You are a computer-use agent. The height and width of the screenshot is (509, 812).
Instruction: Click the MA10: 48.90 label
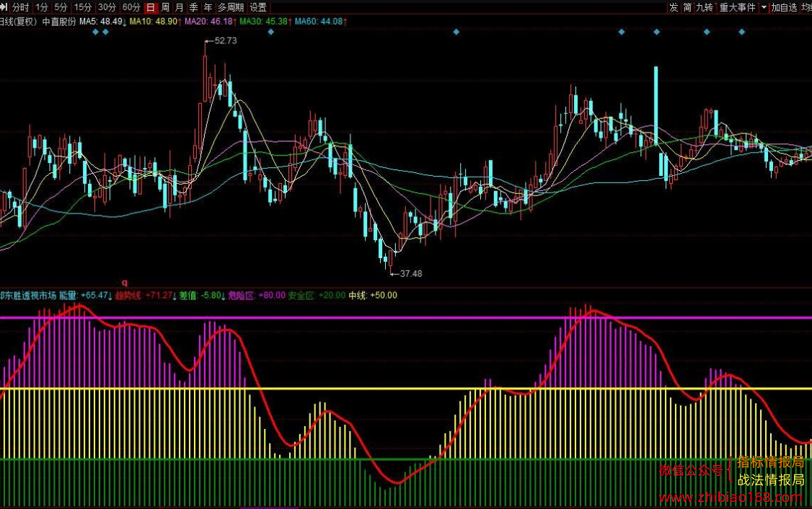pyautogui.click(x=155, y=21)
